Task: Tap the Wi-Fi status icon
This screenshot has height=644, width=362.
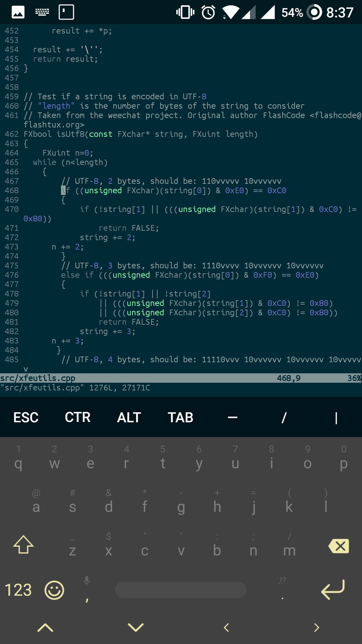Action: coord(231,12)
